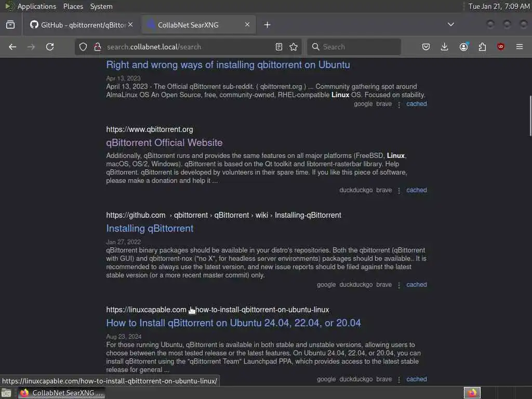The image size is (532, 399).
Task: Open the Firefox account icon
Action: 464,47
